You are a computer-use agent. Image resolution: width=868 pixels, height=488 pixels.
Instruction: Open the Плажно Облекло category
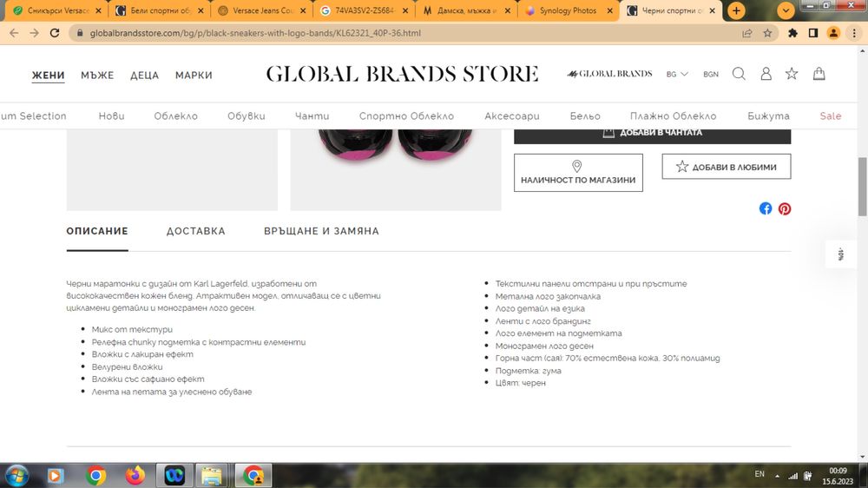click(x=674, y=115)
